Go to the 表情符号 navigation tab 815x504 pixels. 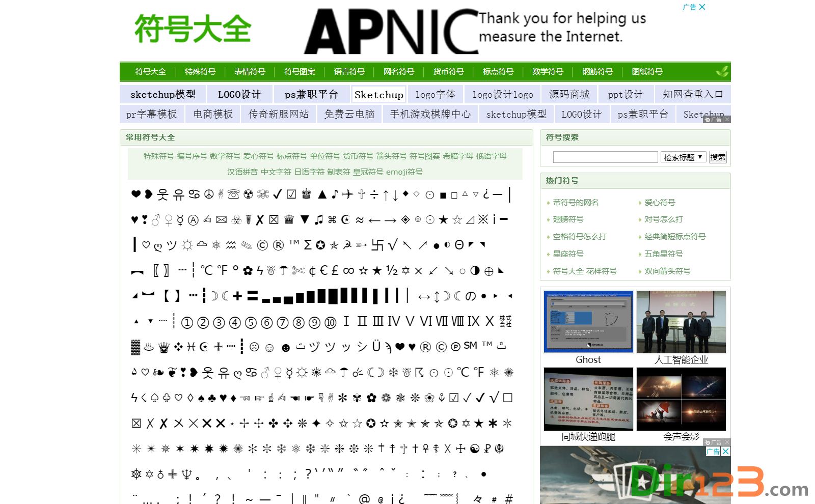pos(250,72)
